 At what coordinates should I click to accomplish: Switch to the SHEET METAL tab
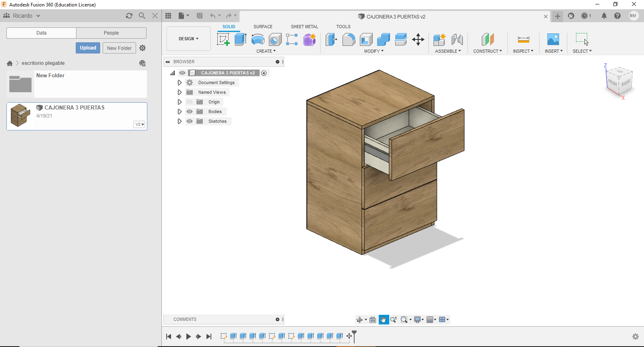pyautogui.click(x=304, y=27)
